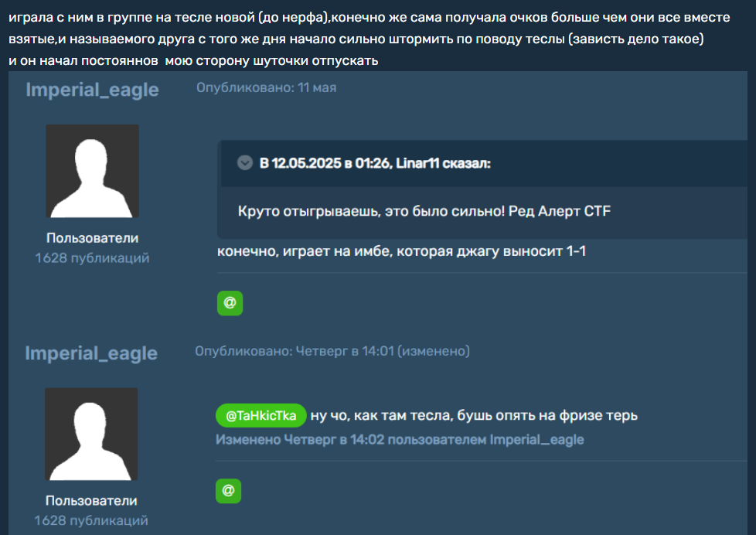Click the 'Пользователи' label under the second avatar
This screenshot has width=756, height=535.
click(x=92, y=501)
